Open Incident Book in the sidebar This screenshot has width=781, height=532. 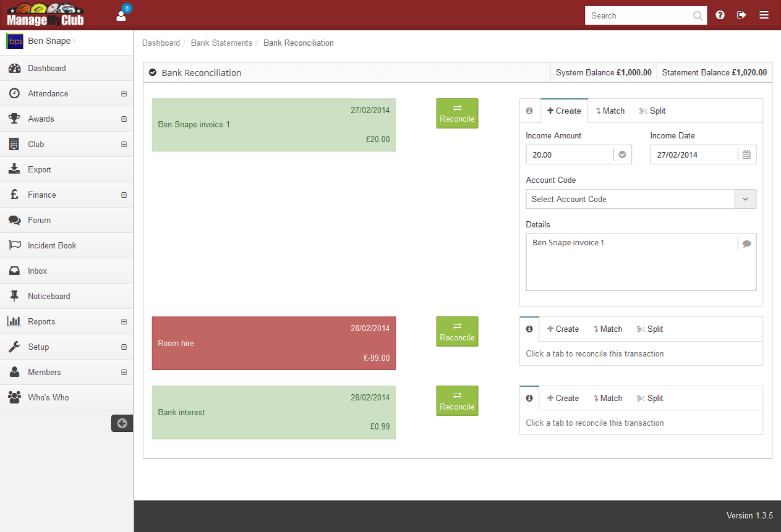click(x=67, y=245)
